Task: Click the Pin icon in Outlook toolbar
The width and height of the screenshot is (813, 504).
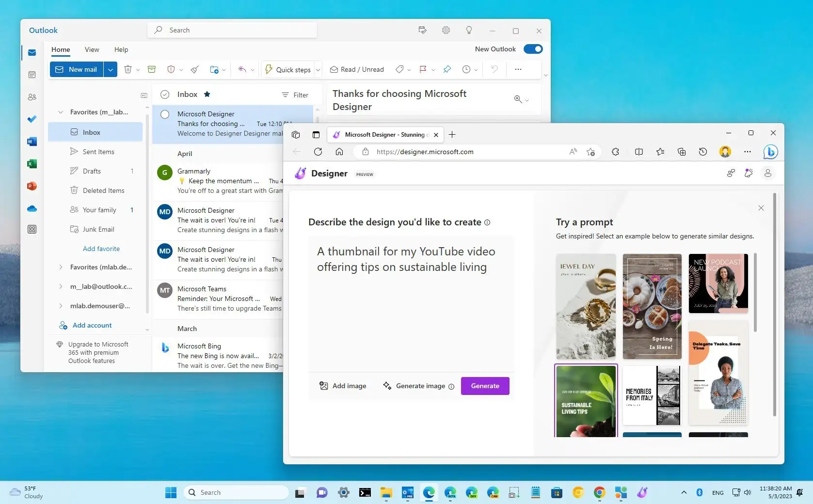Action: point(447,69)
